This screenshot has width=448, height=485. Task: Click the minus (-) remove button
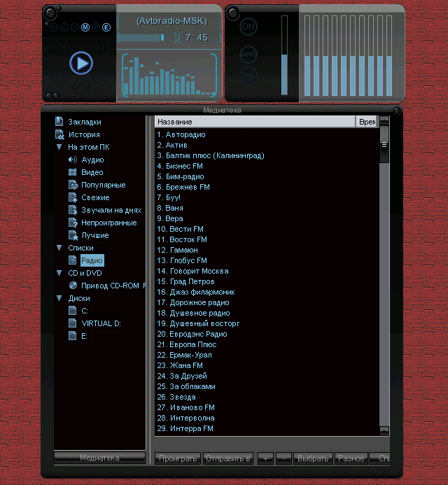coord(283,458)
